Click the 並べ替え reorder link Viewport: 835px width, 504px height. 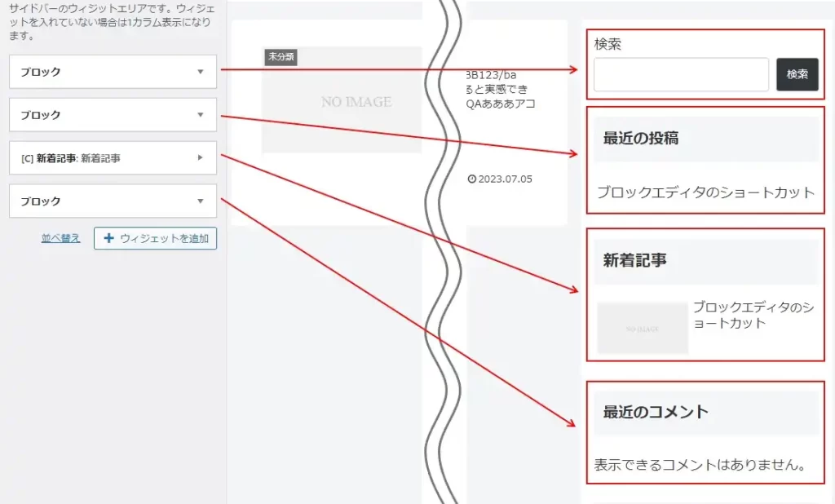[60, 238]
